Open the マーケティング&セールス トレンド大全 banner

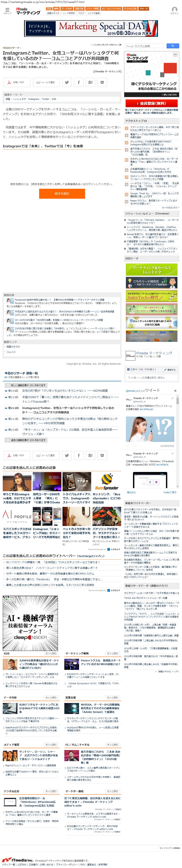pos(151,270)
